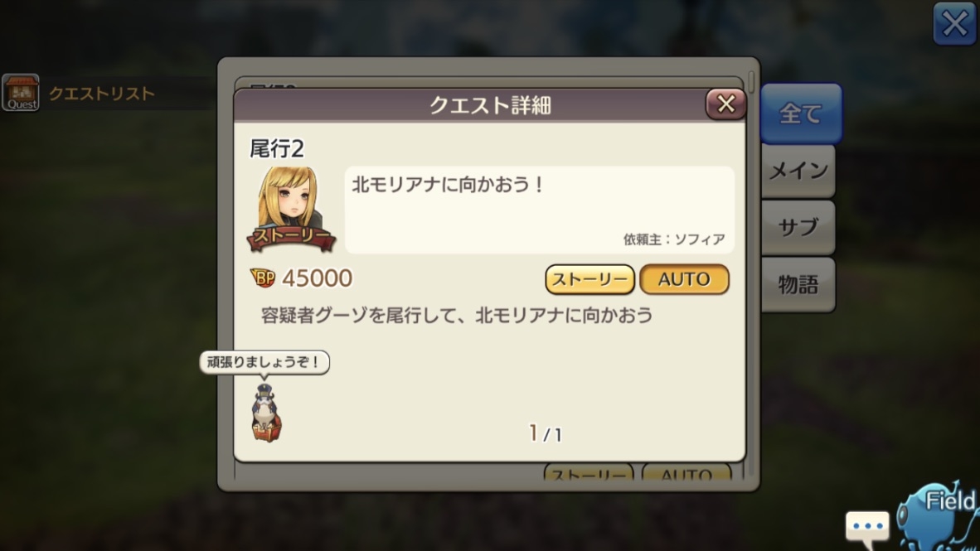Switch to the サブ tab
The image size is (980, 551).
coord(798,227)
